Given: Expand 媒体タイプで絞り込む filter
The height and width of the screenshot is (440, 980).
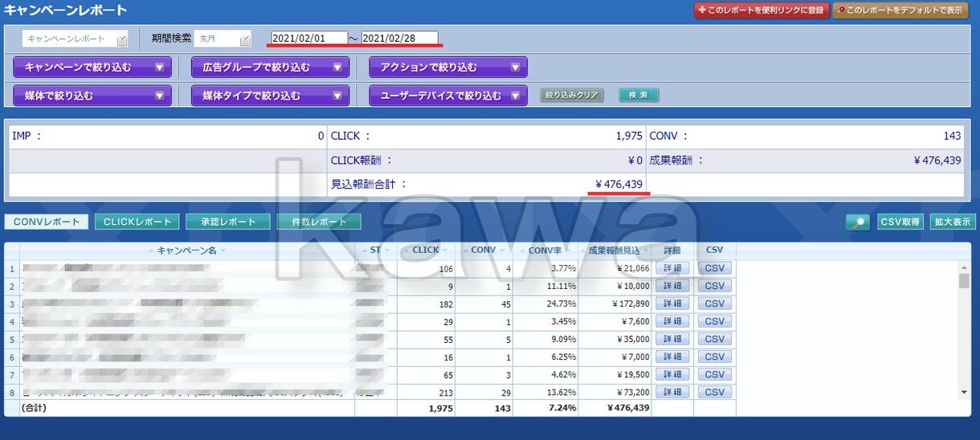Looking at the screenshot, I should (x=270, y=96).
